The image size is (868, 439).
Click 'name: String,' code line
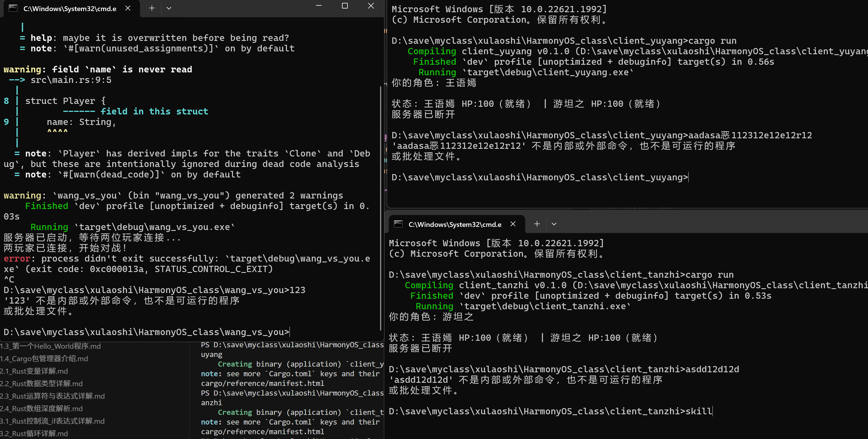click(x=81, y=122)
